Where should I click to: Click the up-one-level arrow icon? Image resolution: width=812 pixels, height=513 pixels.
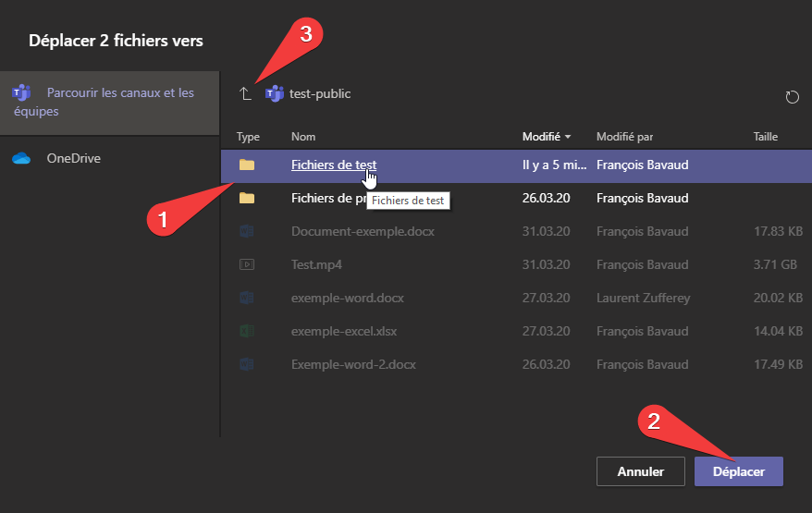coord(245,93)
